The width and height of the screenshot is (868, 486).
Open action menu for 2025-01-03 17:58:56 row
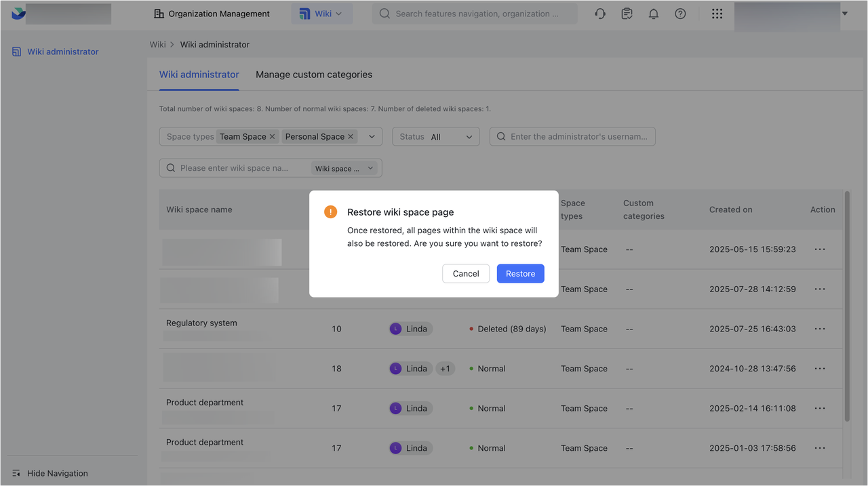(x=820, y=448)
